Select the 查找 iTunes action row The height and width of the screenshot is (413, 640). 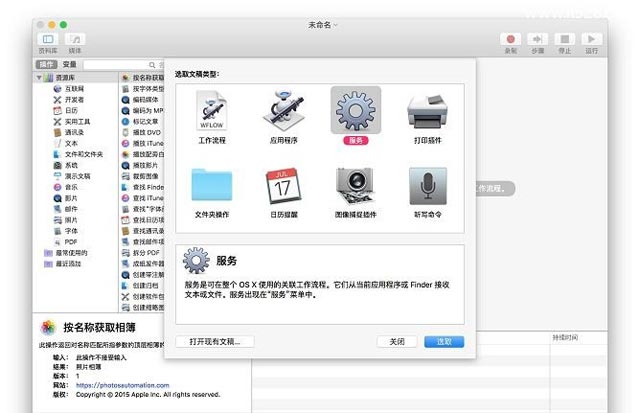pyautogui.click(x=142, y=198)
